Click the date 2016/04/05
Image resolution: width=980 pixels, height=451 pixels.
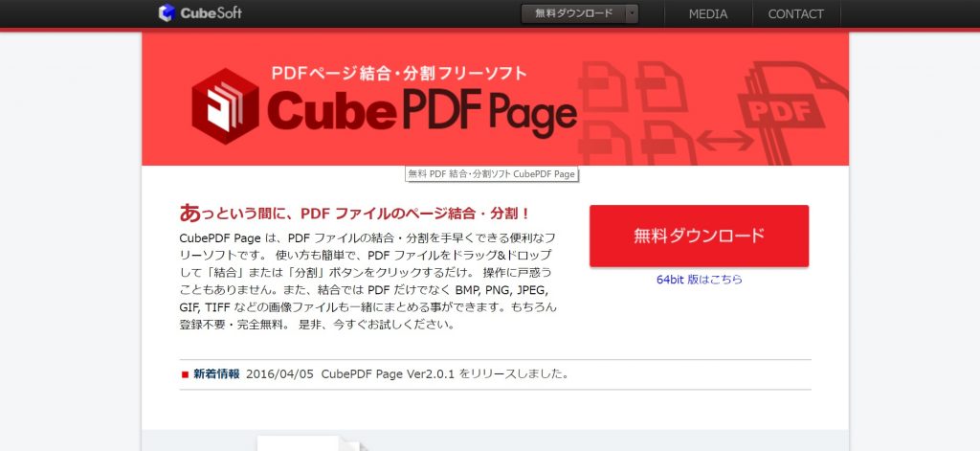[279, 374]
